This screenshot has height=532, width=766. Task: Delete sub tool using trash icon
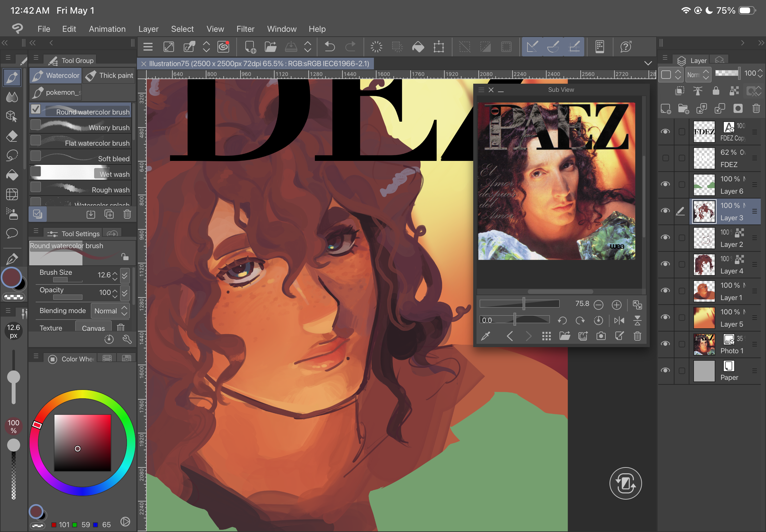[127, 214]
